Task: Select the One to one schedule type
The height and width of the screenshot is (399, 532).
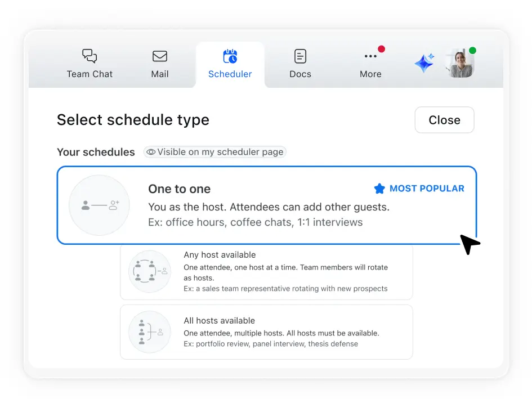Action: click(266, 205)
